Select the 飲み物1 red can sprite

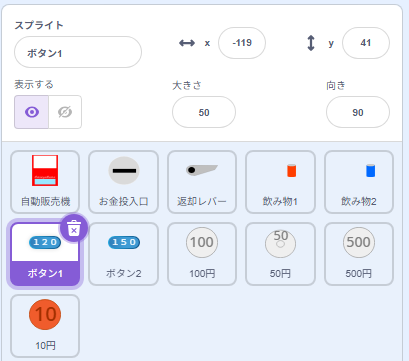tap(280, 182)
